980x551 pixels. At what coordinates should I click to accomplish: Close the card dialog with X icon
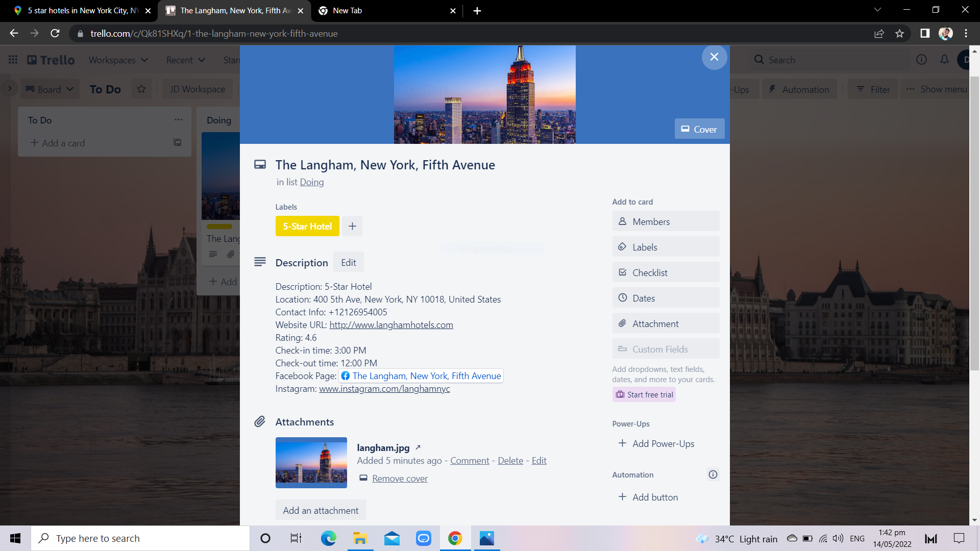(x=714, y=57)
